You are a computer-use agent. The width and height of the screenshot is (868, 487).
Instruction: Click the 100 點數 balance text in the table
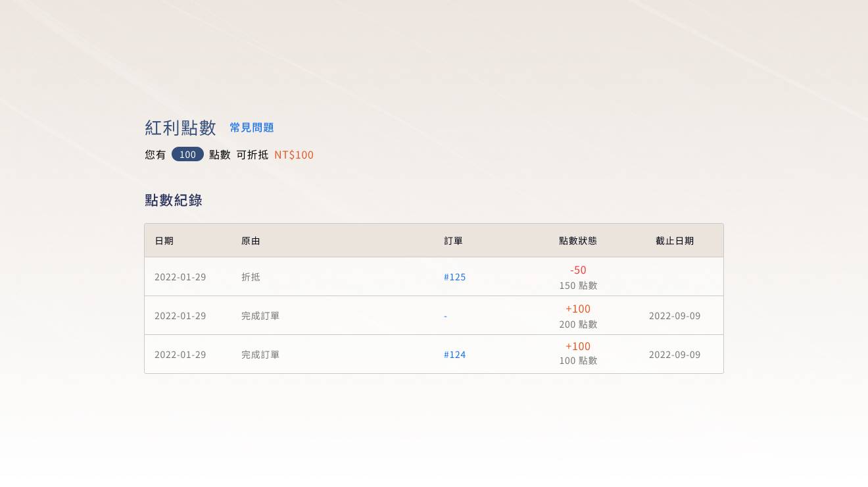coord(578,361)
